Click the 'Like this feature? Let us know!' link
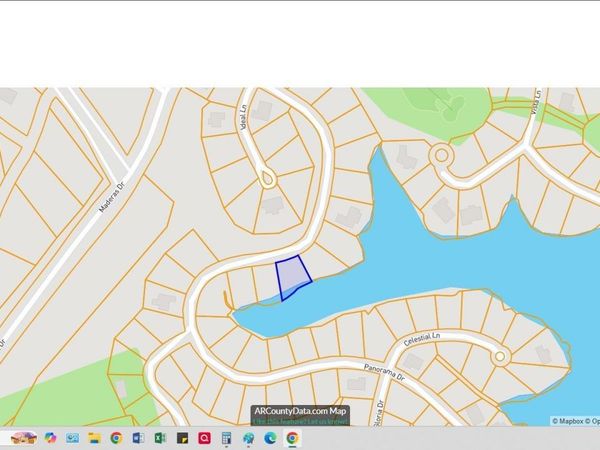Screen dimensions: 600x450 300,421
